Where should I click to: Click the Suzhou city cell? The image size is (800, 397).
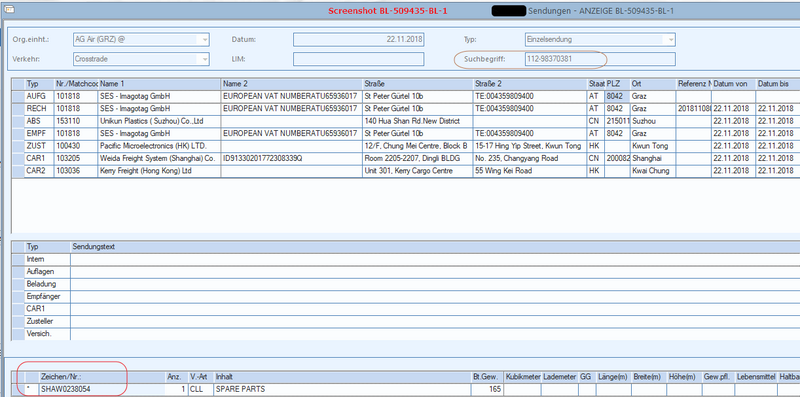pyautogui.click(x=653, y=121)
